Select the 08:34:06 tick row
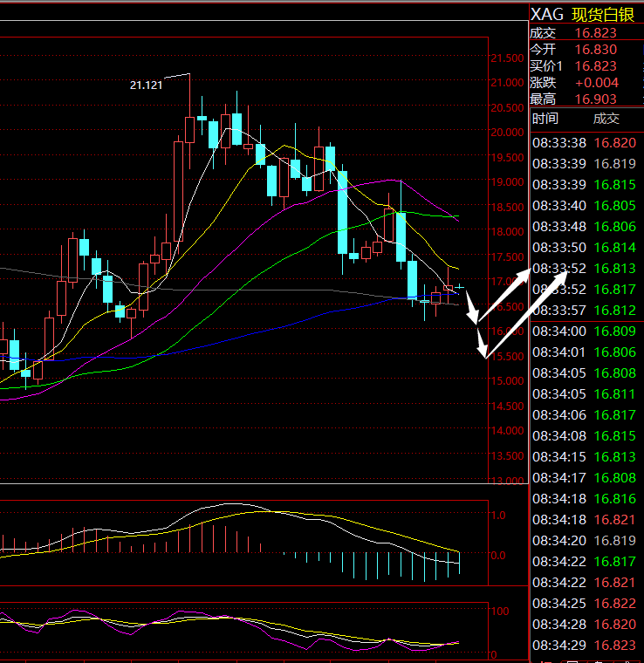The width and height of the screenshot is (644, 663). tap(584, 414)
